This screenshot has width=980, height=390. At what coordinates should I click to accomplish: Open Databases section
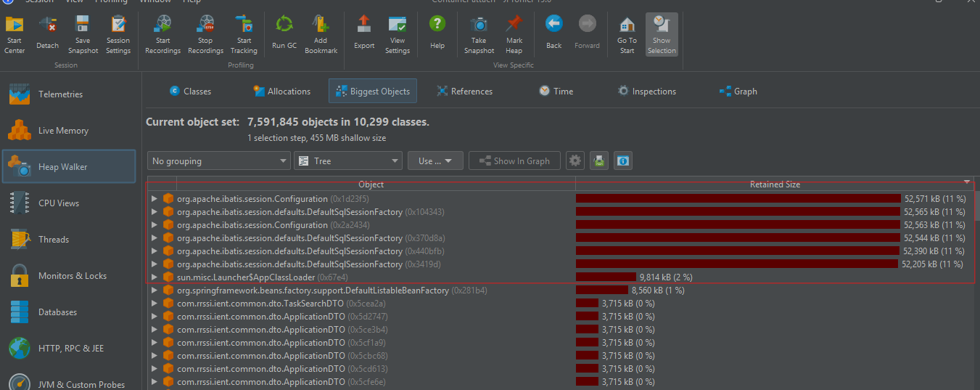[69, 312]
